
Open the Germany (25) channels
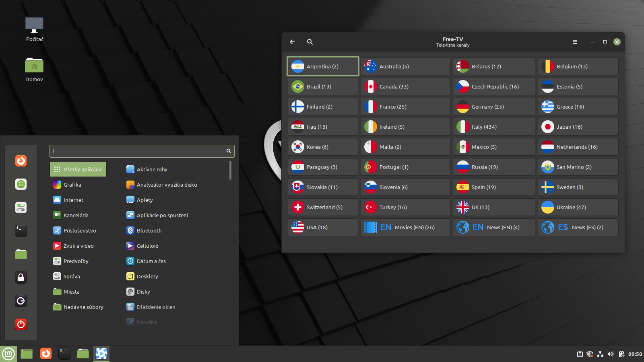pos(494,107)
